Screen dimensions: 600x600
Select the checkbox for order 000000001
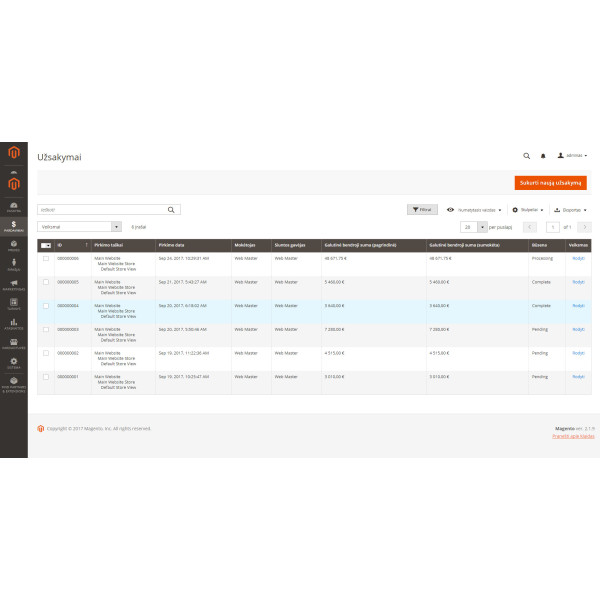tap(46, 377)
